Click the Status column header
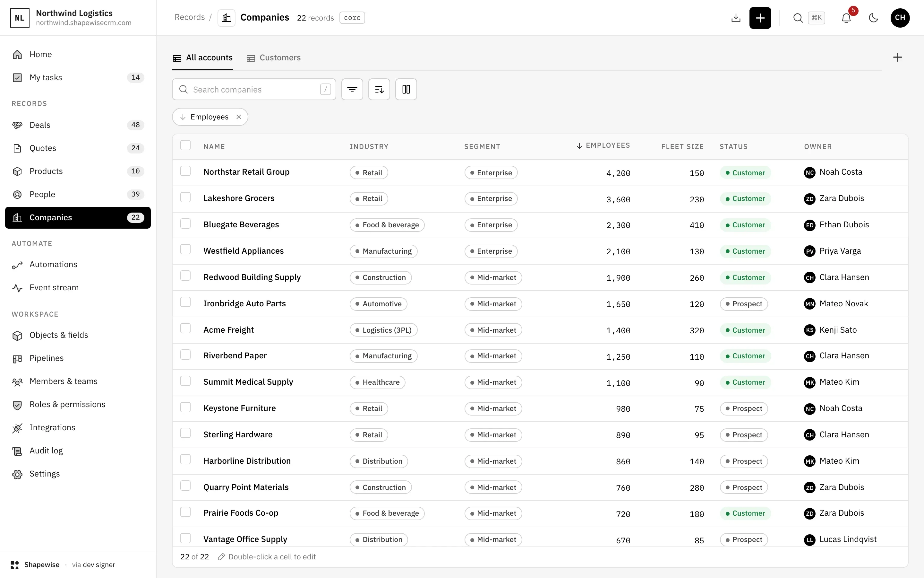This screenshot has height=578, width=924. tap(733, 147)
